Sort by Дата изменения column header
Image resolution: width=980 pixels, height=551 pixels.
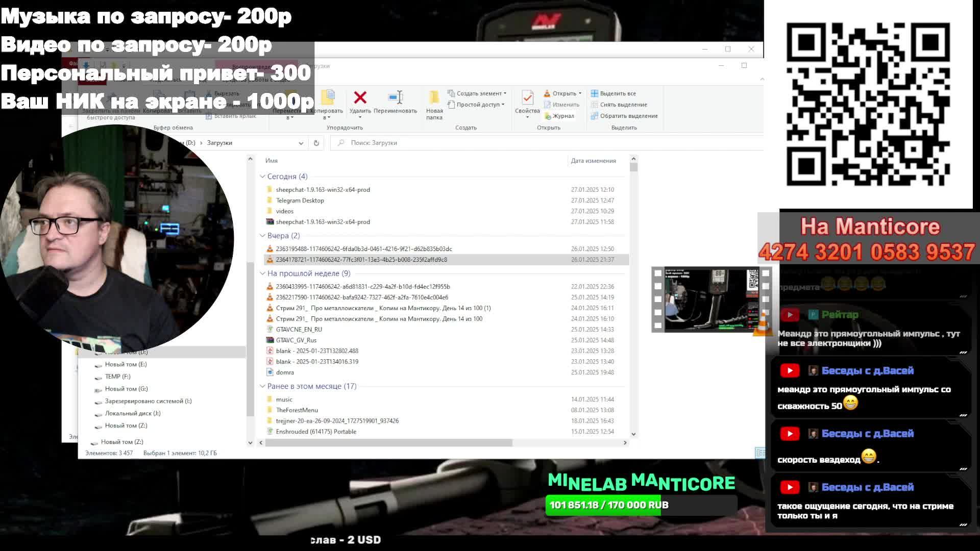pyautogui.click(x=593, y=161)
